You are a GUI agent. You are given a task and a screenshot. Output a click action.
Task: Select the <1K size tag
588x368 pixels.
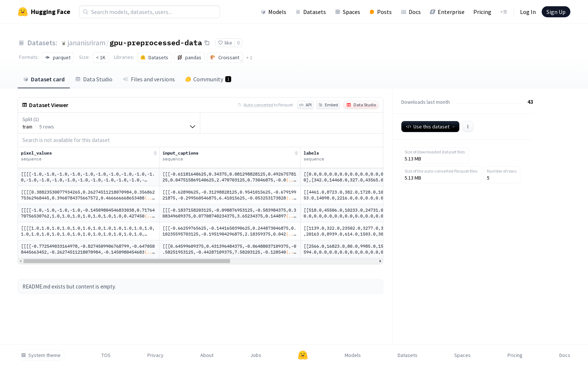[x=101, y=57]
